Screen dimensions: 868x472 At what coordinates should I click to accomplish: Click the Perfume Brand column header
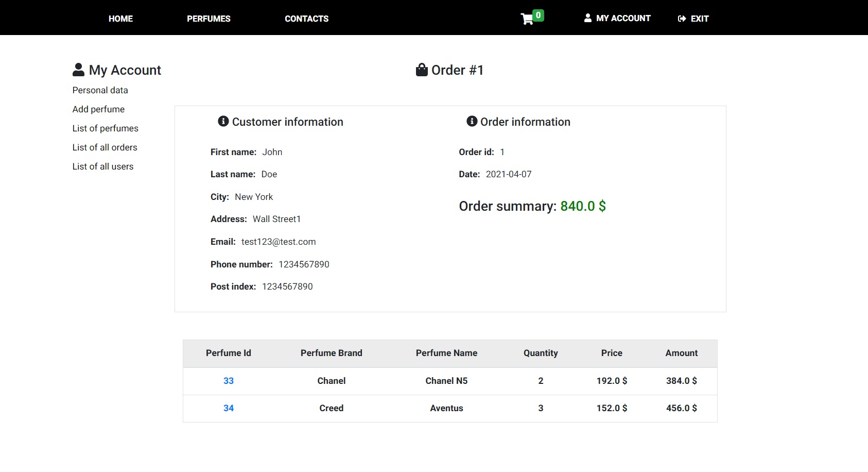tap(332, 353)
